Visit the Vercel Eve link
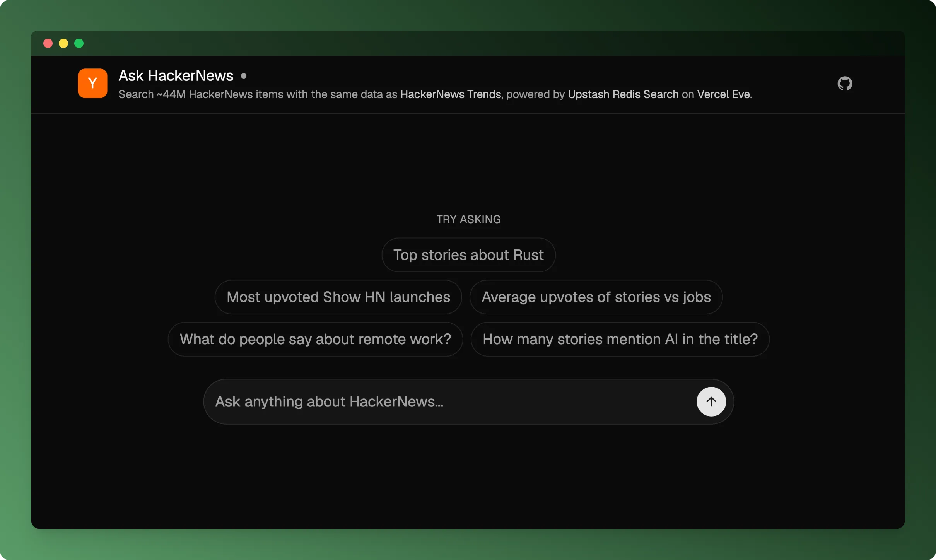936x560 pixels. [x=724, y=94]
